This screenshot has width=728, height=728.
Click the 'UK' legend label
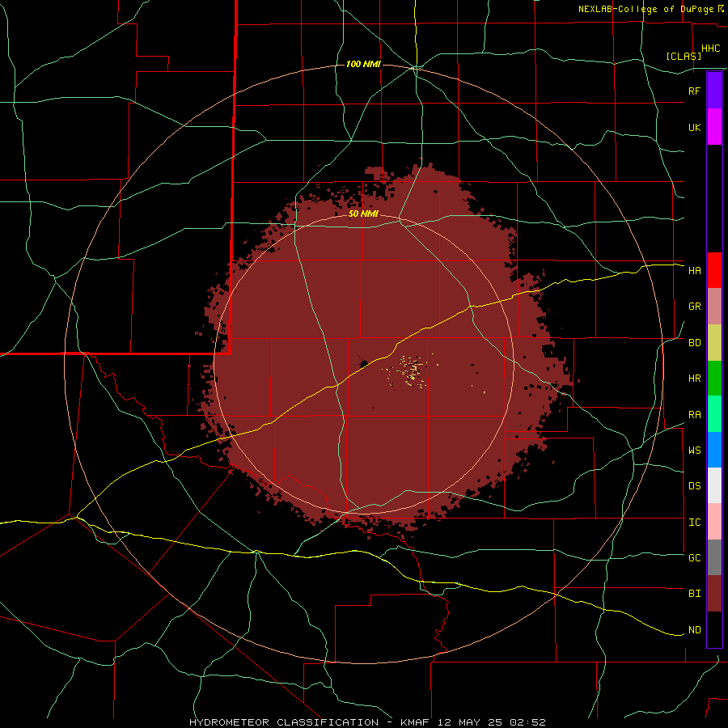(694, 127)
